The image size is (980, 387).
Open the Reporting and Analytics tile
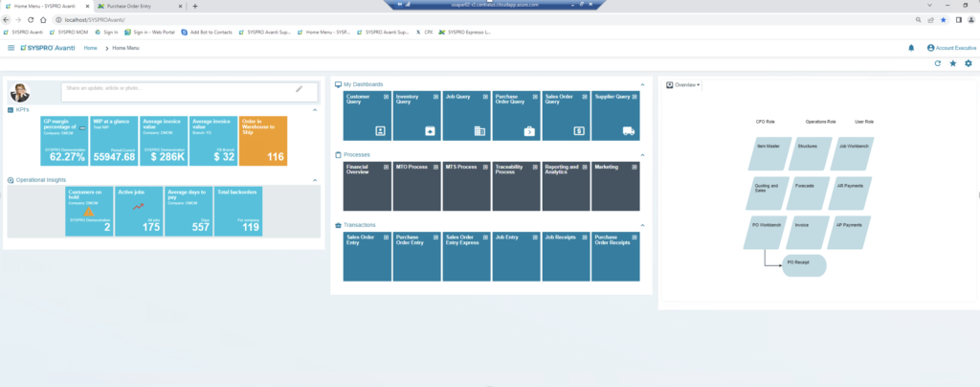click(x=567, y=186)
